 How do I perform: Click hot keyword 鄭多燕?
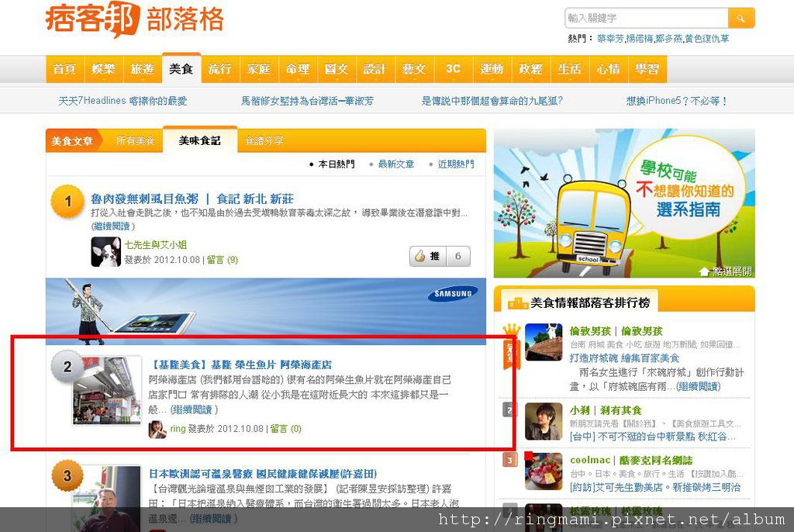click(x=669, y=39)
